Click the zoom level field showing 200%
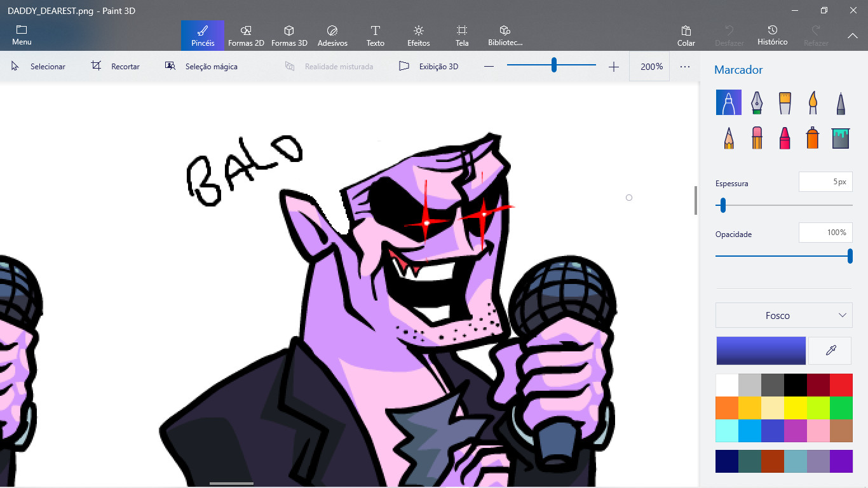Image resolution: width=868 pixels, height=488 pixels. coord(649,65)
